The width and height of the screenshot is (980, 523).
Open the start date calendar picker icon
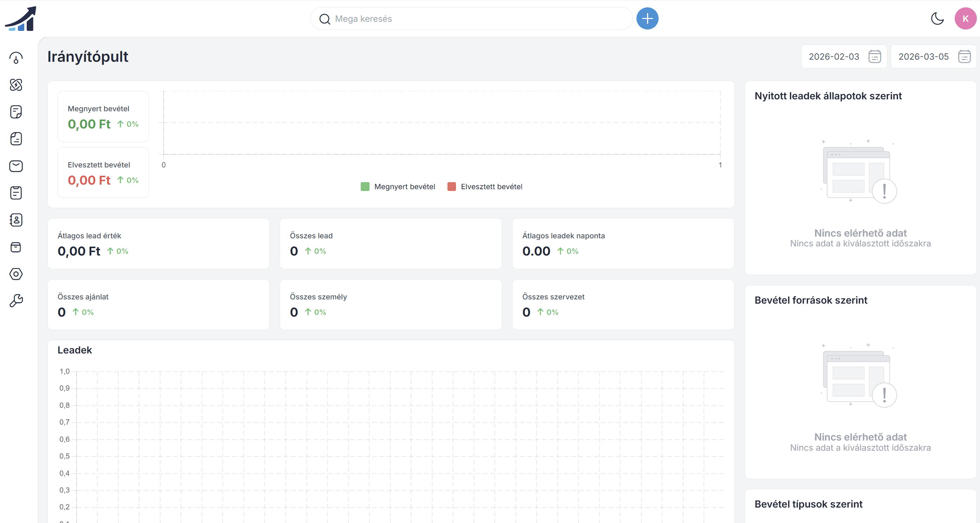click(875, 57)
